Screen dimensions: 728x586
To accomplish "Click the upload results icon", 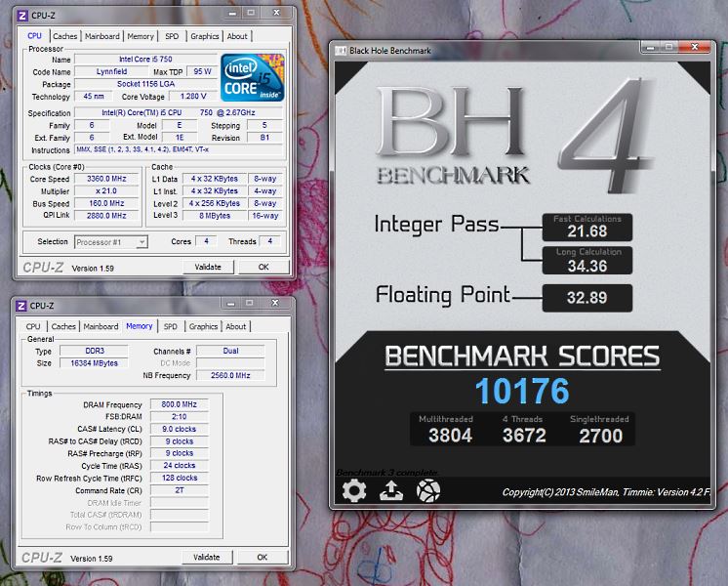I will 391,490.
